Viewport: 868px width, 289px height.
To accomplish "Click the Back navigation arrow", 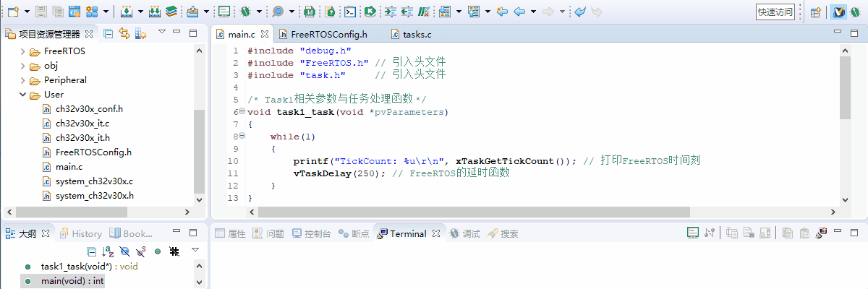I will [x=519, y=12].
